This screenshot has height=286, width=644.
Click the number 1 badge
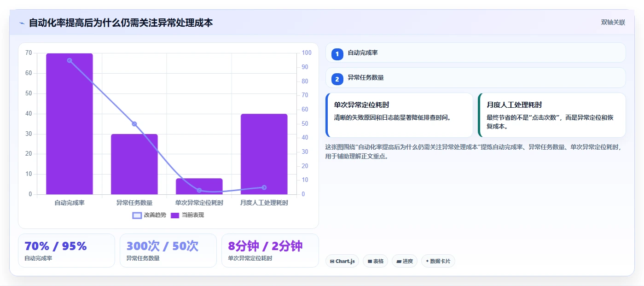click(337, 54)
